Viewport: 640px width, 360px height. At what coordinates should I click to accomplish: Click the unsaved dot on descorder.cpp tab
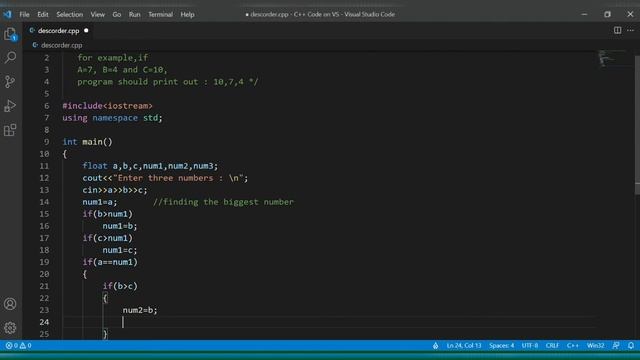86,31
